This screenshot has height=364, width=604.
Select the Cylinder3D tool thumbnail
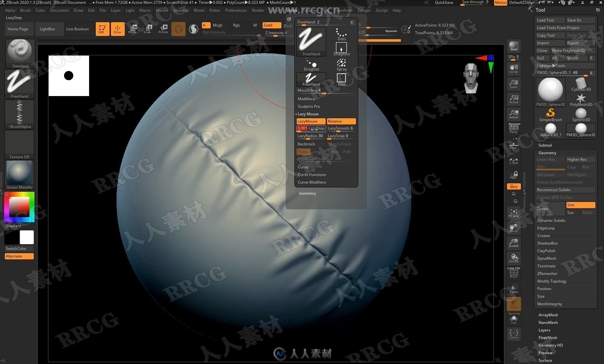581,84
